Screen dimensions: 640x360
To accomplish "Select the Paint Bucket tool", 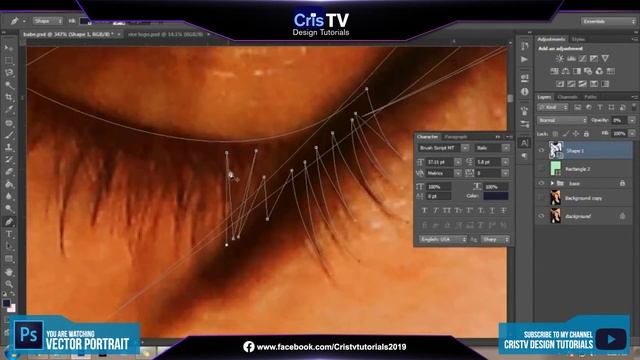I will [x=9, y=184].
